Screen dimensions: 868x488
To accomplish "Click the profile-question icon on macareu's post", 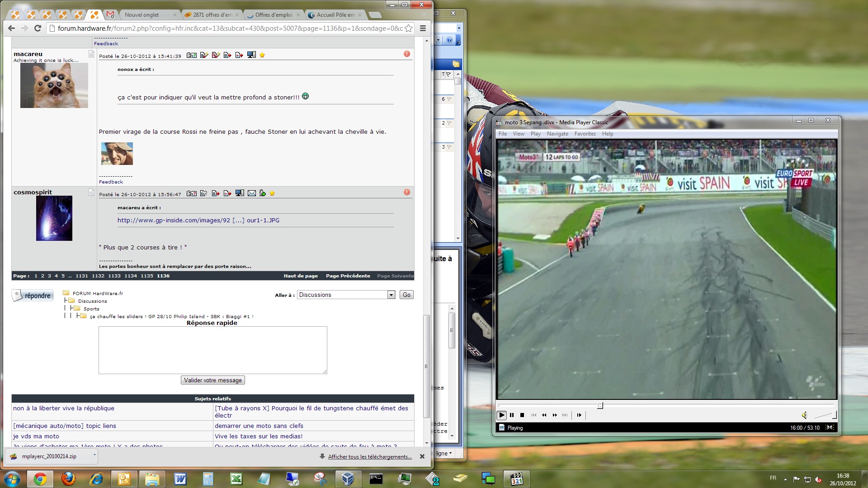I will point(192,55).
